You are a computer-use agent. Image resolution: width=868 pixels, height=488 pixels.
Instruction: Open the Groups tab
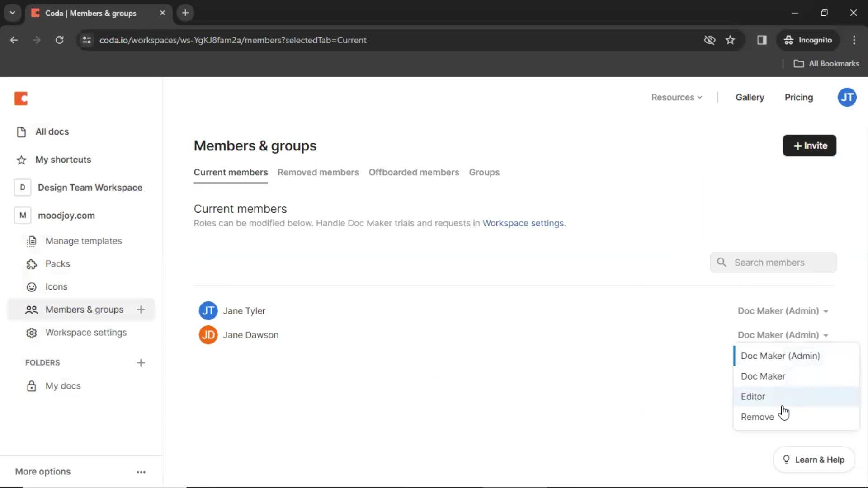(485, 172)
